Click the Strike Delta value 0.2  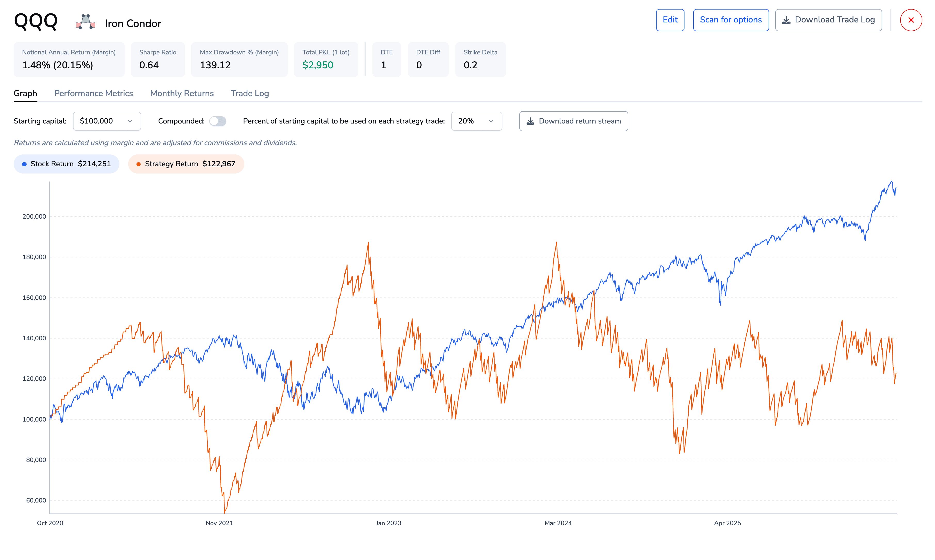tap(470, 65)
